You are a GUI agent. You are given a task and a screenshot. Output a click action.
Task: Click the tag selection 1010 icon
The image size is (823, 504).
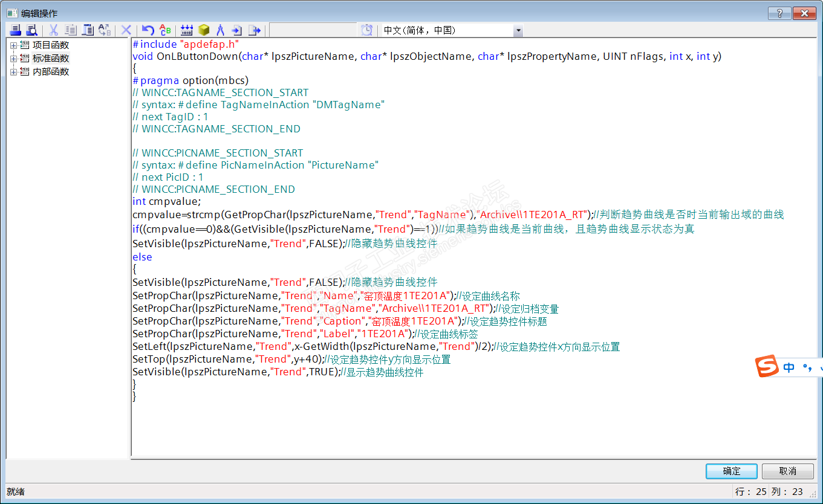(x=186, y=30)
